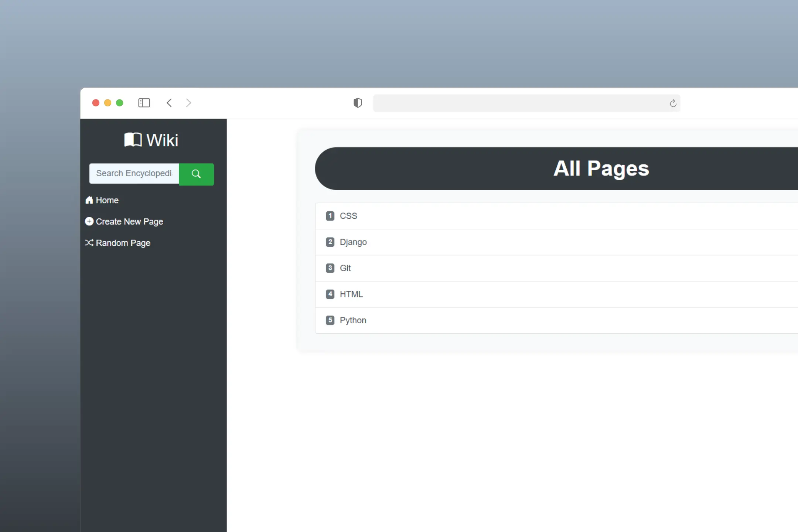
Task: Click the house icon next to Home
Action: (x=89, y=200)
